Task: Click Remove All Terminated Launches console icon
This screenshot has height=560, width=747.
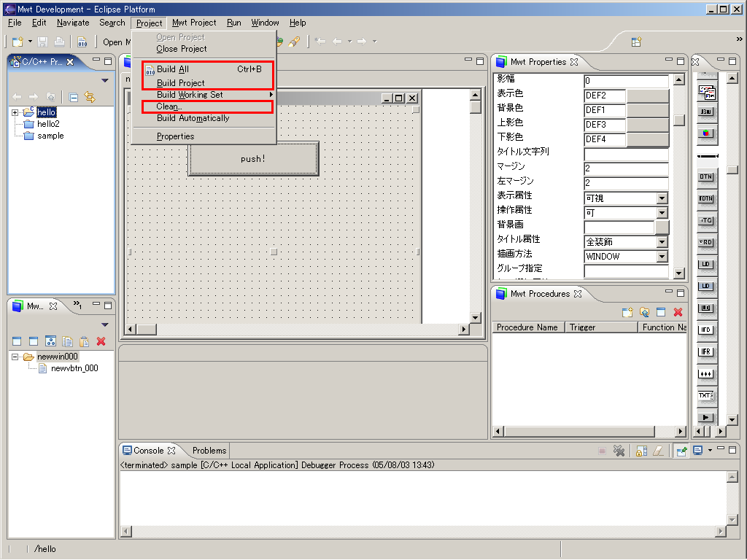Action: pyautogui.click(x=619, y=451)
